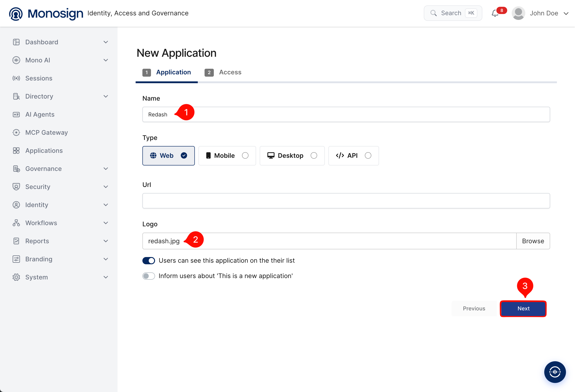Click the Branding sidebar icon
Screen dimensions: 575x392
16,259
